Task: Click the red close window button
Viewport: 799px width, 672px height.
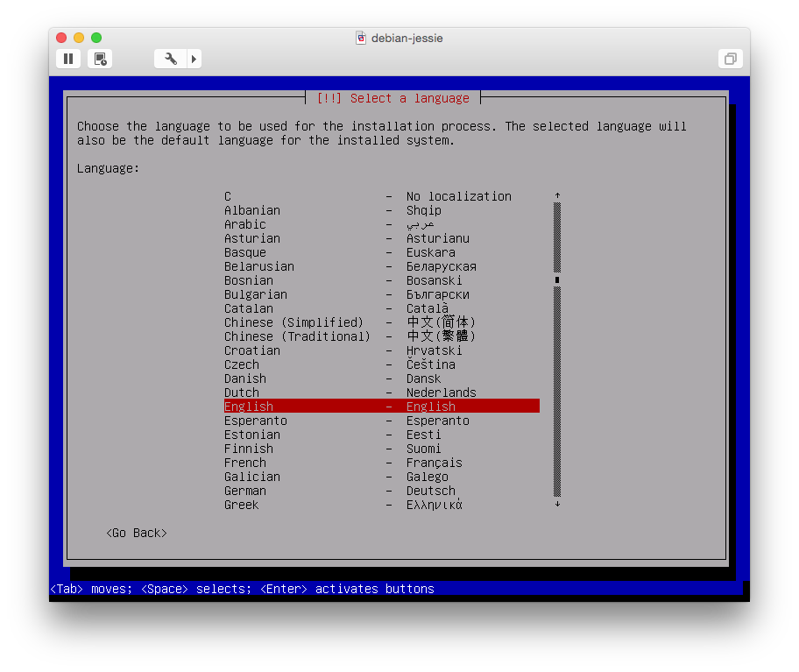Action: coord(61,38)
